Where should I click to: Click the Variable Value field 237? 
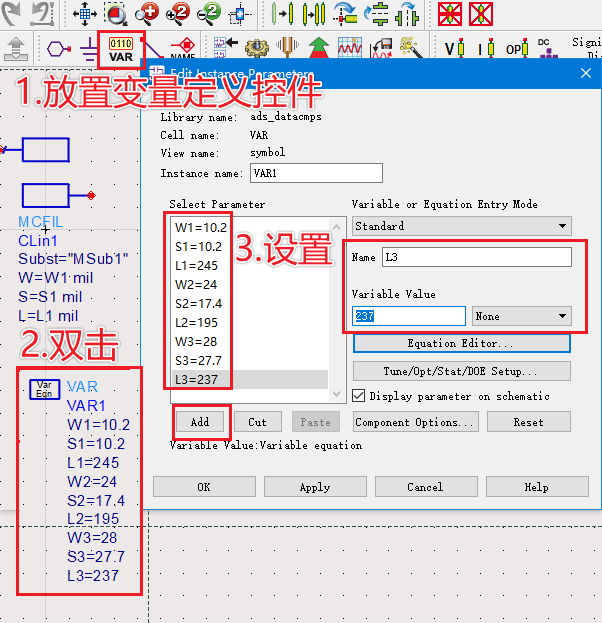[408, 316]
